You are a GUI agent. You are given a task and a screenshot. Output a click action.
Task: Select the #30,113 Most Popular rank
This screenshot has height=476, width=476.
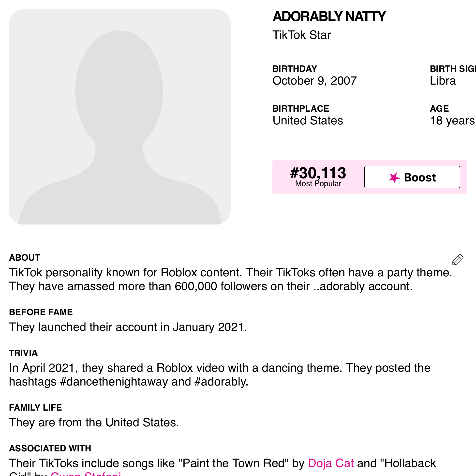click(x=318, y=176)
